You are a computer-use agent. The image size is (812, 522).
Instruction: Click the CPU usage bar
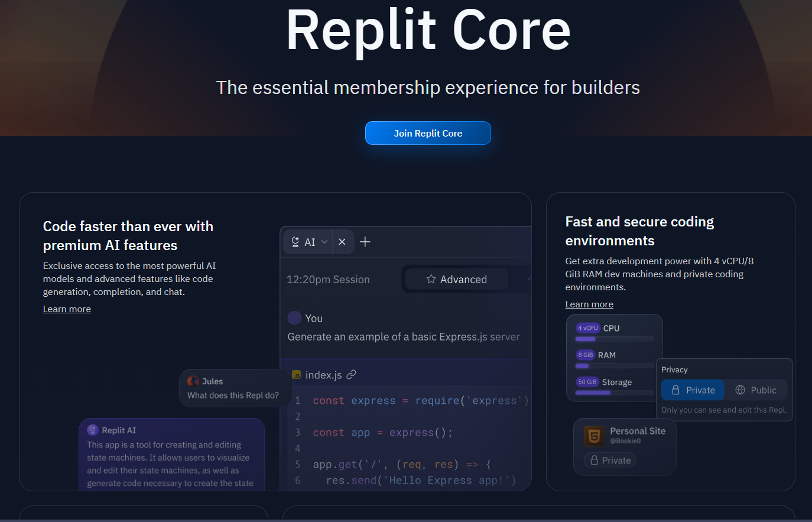click(x=615, y=339)
